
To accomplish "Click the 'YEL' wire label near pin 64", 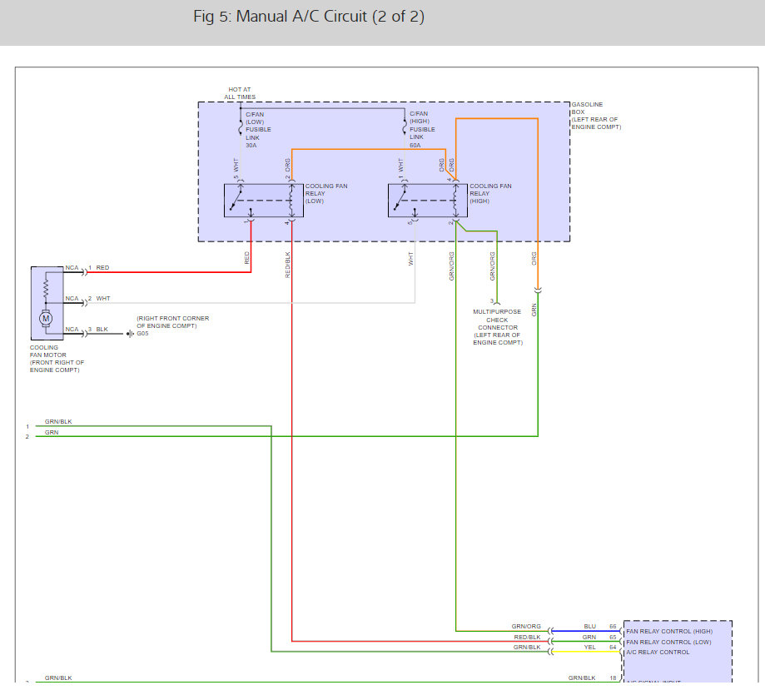I will [590, 648].
